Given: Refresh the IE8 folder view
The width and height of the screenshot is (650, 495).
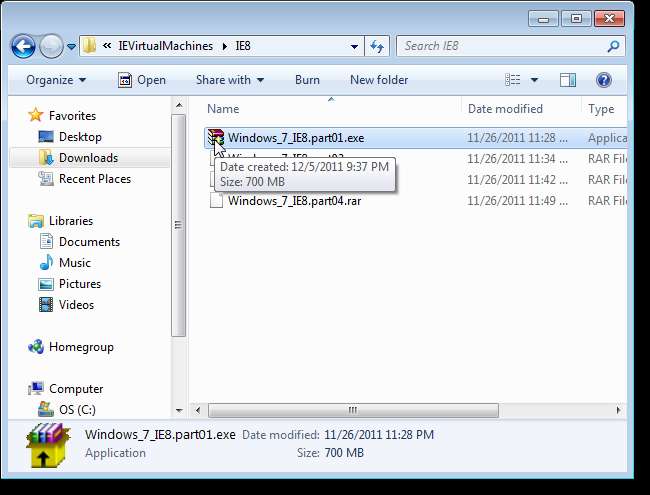Looking at the screenshot, I should tap(377, 46).
